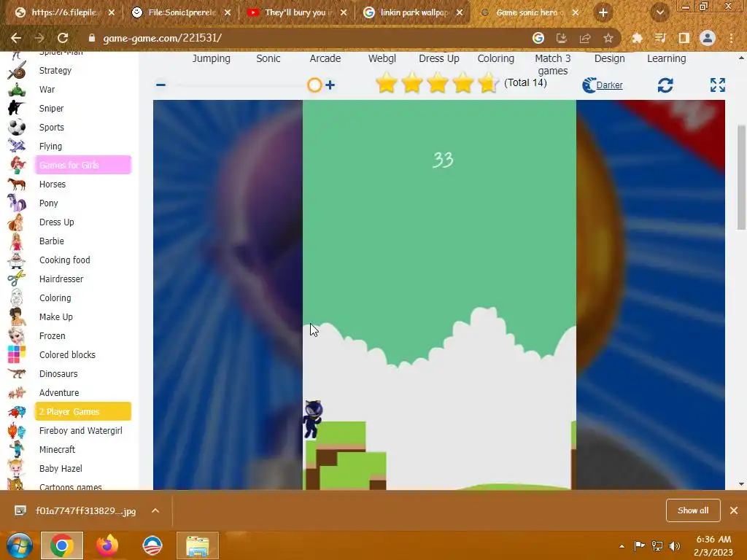Click Show all downloads button
Screen dimensions: 747x560
pyautogui.click(x=693, y=510)
